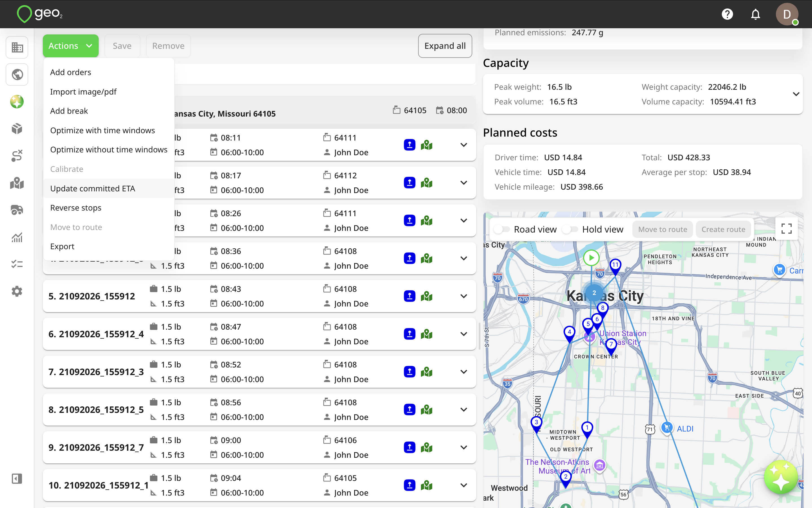The height and width of the screenshot is (508, 812).
Task: Click the stop list vertical scrollbar
Action: coord(480,336)
